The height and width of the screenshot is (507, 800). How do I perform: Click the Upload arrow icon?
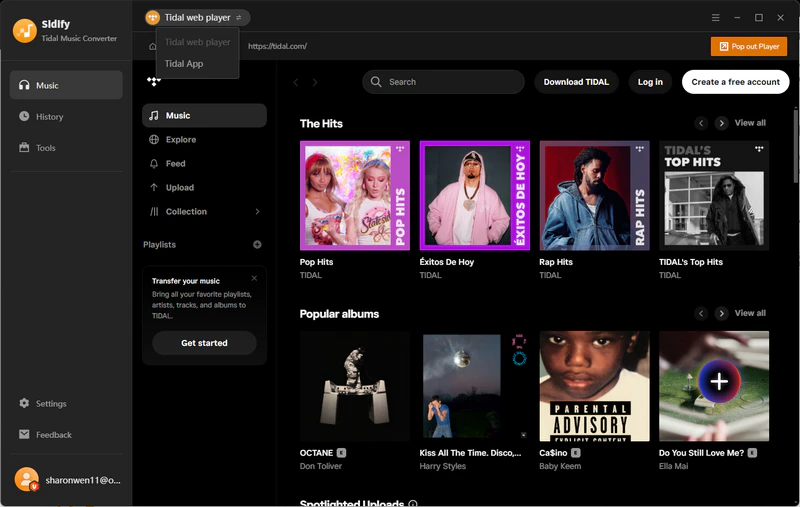point(154,187)
